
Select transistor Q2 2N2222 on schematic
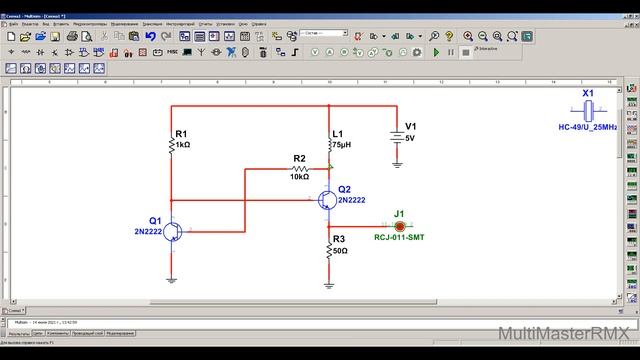point(328,200)
